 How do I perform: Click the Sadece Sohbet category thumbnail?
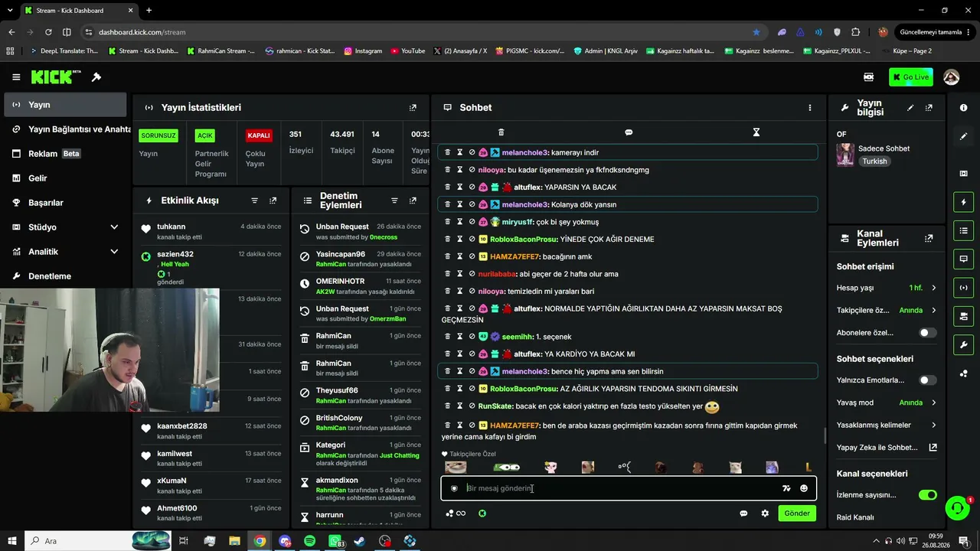pyautogui.click(x=845, y=155)
